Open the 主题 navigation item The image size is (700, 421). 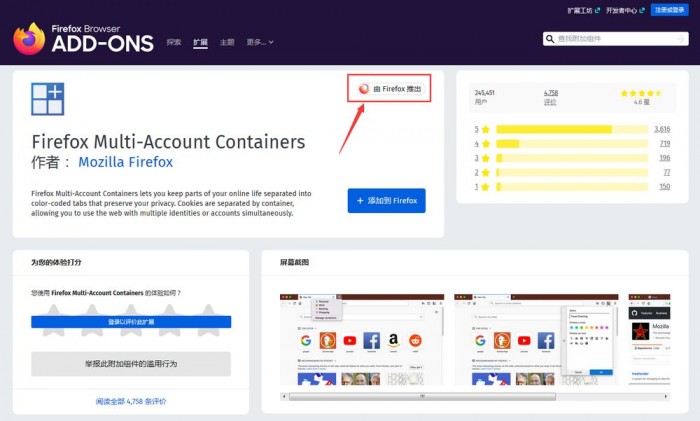(227, 42)
